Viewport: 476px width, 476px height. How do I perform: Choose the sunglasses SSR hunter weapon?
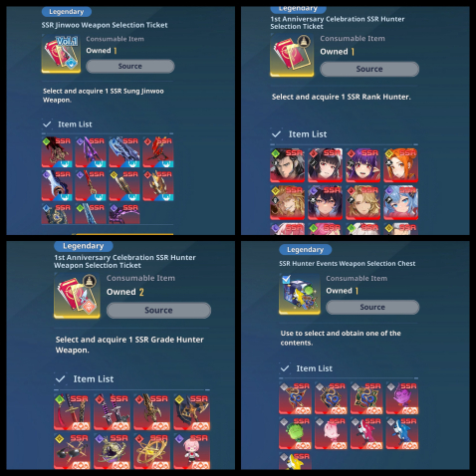click(72, 451)
